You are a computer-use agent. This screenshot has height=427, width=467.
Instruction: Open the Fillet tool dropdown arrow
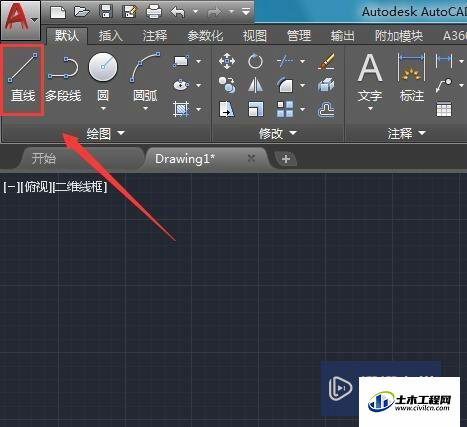[x=303, y=86]
